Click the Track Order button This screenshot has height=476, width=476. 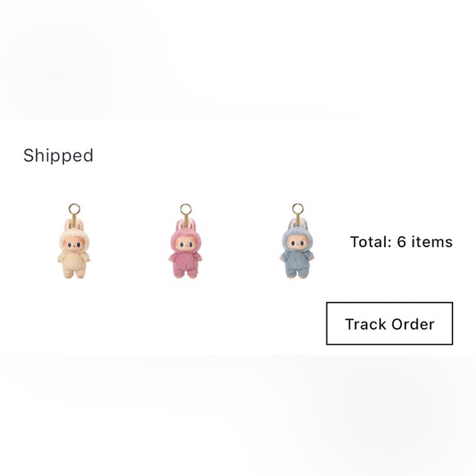point(390,323)
